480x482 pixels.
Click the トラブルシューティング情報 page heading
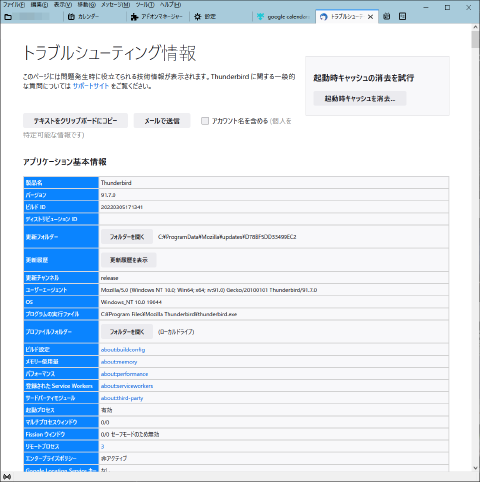(109, 53)
